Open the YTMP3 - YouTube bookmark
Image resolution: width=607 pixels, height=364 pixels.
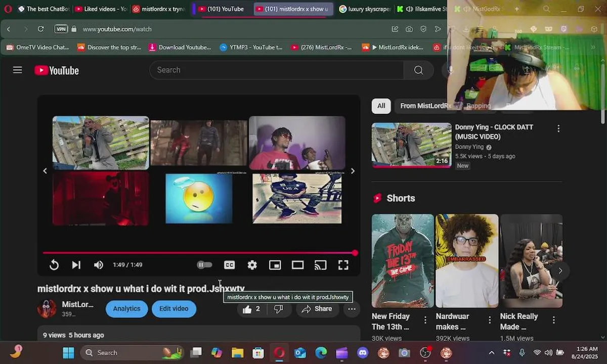point(251,48)
